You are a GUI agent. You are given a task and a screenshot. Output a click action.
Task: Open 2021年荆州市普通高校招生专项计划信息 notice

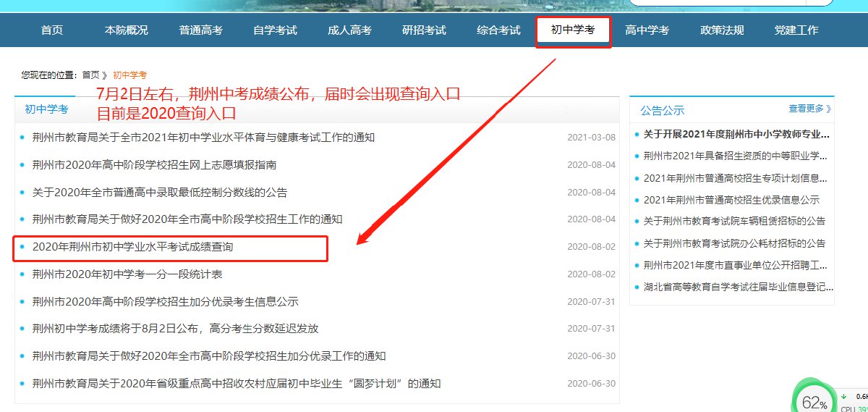736,178
